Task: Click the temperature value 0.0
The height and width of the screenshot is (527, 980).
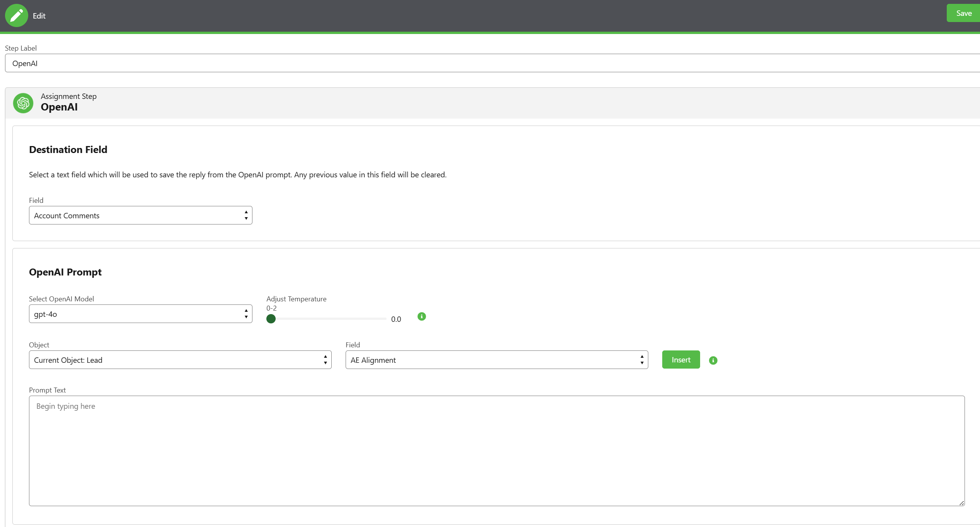Action: [396, 319]
